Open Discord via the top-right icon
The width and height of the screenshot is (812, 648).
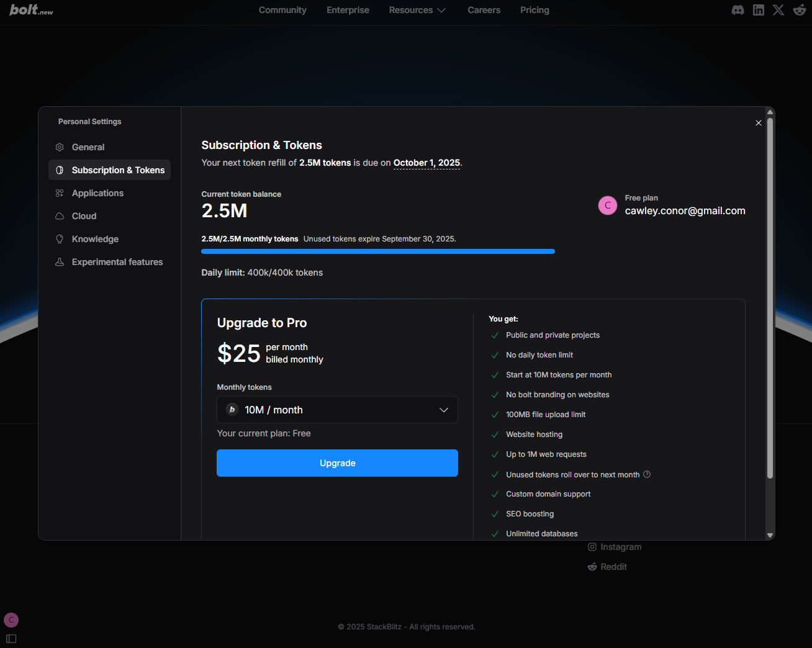[738, 10]
